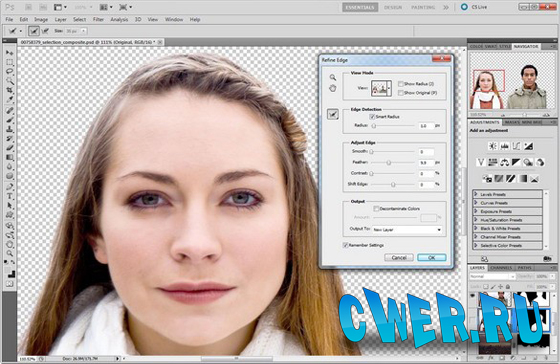Toggle the Smart Radius checkbox
The height and width of the screenshot is (364, 560).
(x=372, y=116)
